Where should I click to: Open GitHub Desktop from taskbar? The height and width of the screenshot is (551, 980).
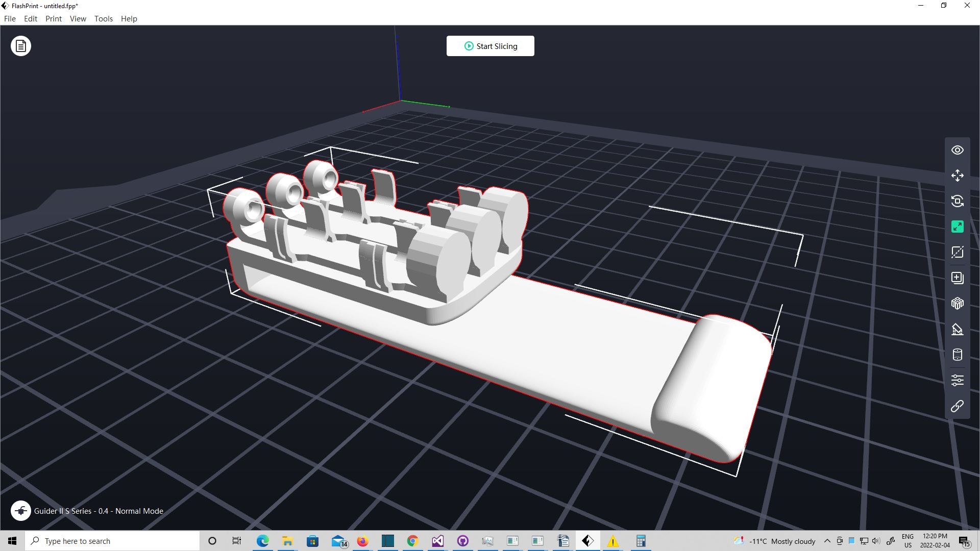pos(463,541)
